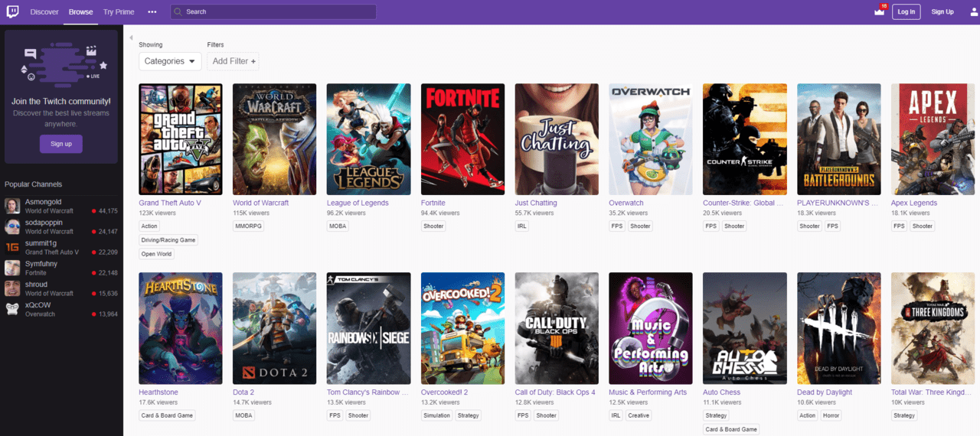The height and width of the screenshot is (436, 980).
Task: Go to the Discover tab
Action: pyautogui.click(x=44, y=12)
